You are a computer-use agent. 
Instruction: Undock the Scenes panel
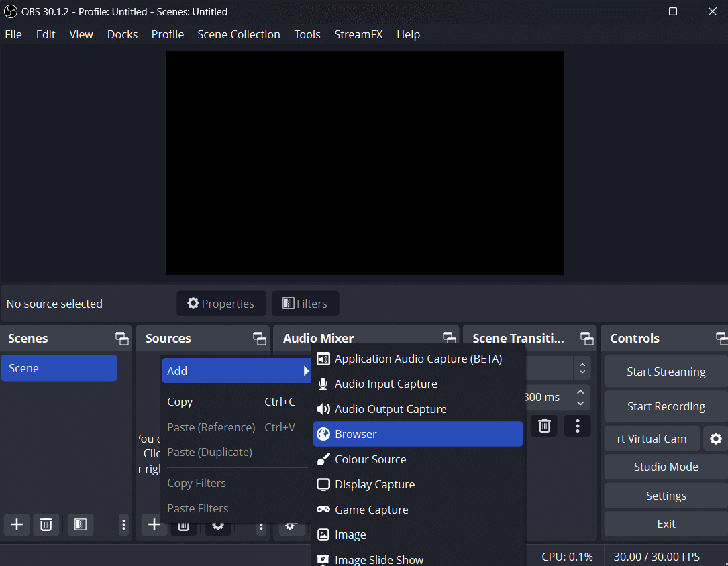(x=122, y=339)
